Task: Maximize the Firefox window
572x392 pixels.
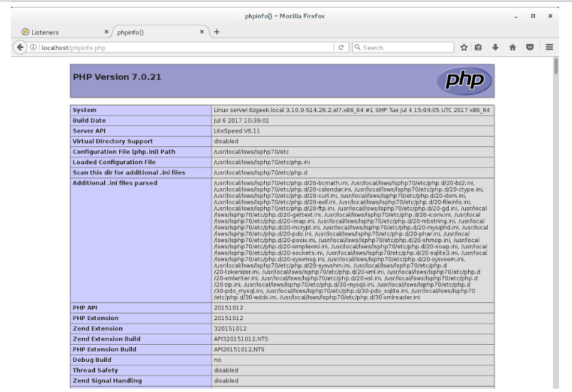Action: click(533, 16)
